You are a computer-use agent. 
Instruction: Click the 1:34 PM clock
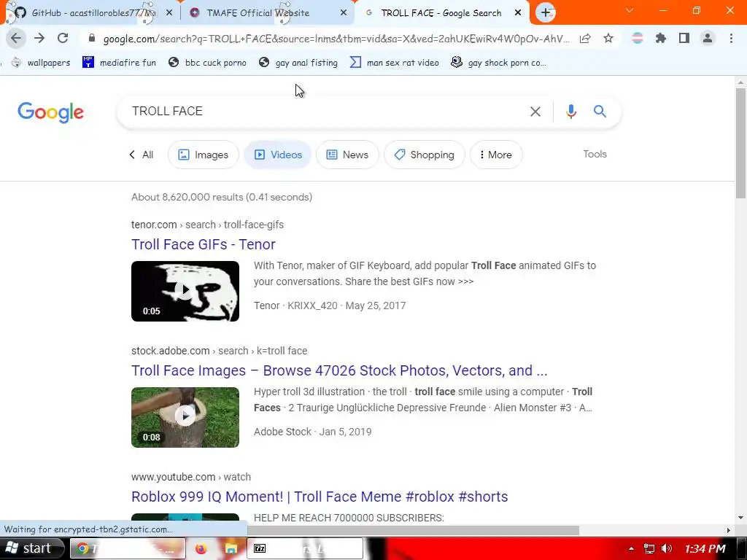point(705,549)
